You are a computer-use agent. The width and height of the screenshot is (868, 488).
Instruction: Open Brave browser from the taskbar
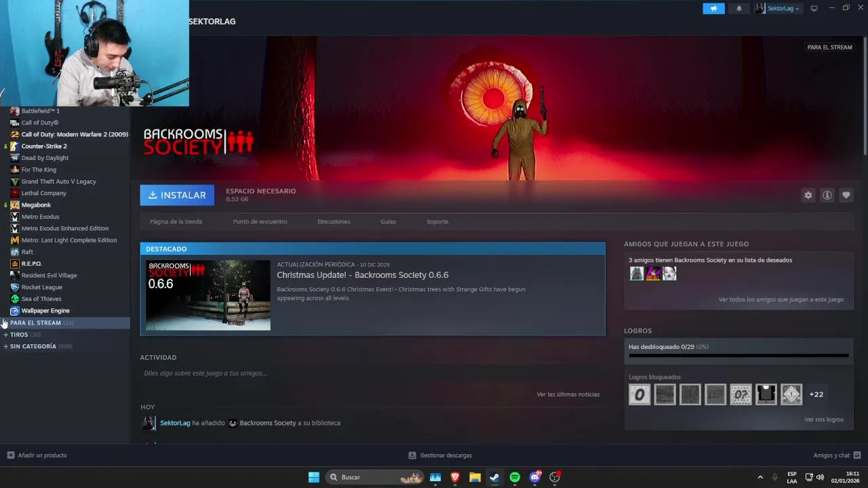coord(455,477)
